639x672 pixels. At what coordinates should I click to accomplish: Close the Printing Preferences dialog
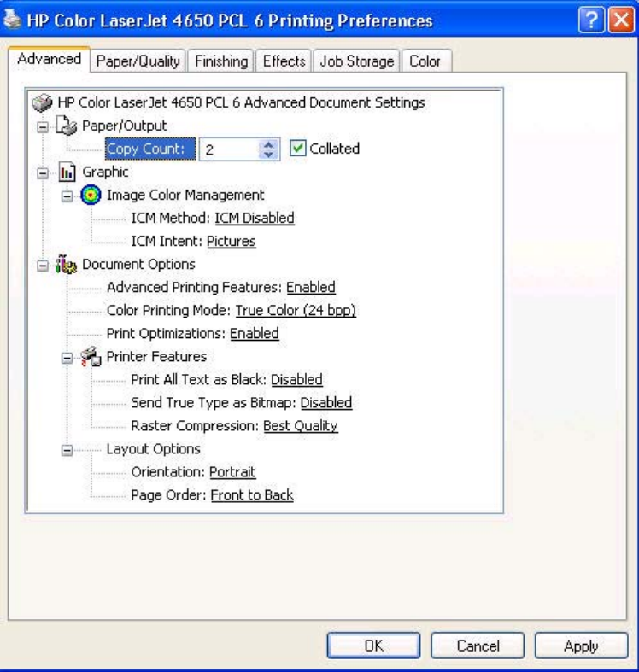(621, 20)
